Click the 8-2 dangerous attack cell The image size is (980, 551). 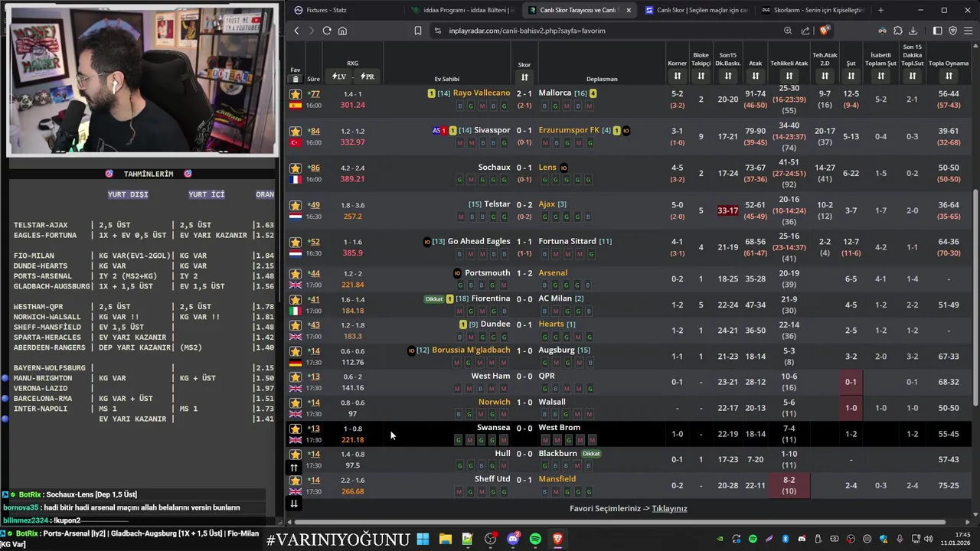pos(789,485)
